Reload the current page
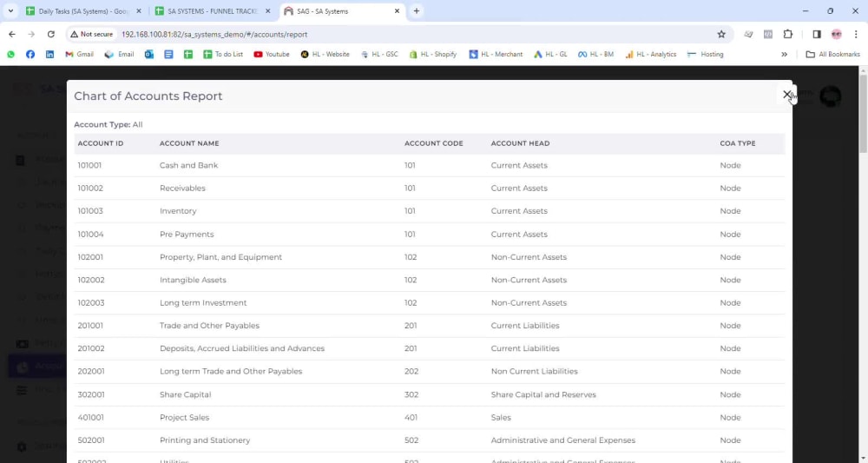Image resolution: width=868 pixels, height=463 pixels. pyautogui.click(x=51, y=35)
